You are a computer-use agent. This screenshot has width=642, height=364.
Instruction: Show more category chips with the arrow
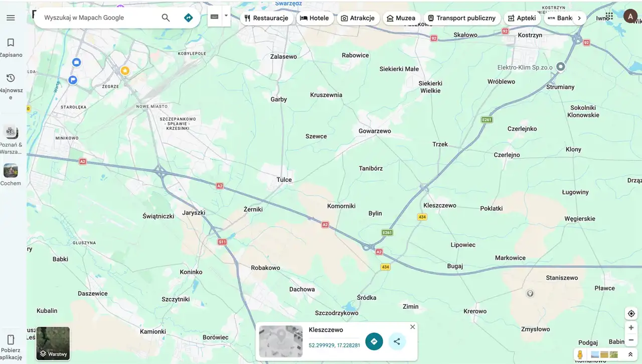[579, 18]
